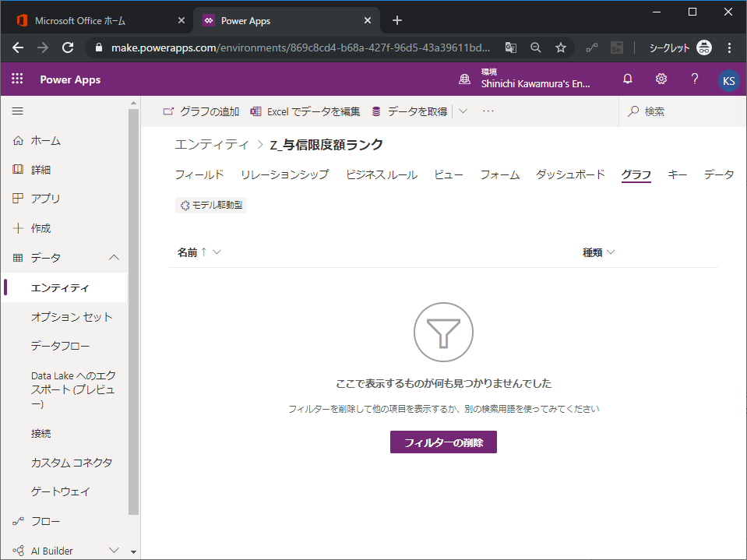Screen dimensions: 747x560
Task: Open the help question mark icon
Action: (x=695, y=79)
